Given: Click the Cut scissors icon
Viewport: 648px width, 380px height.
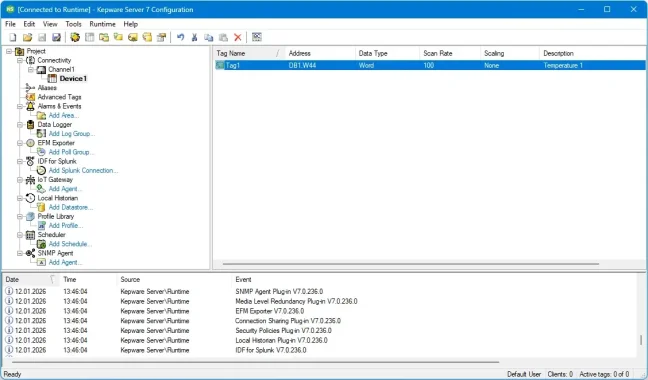Looking at the screenshot, I should tap(194, 38).
